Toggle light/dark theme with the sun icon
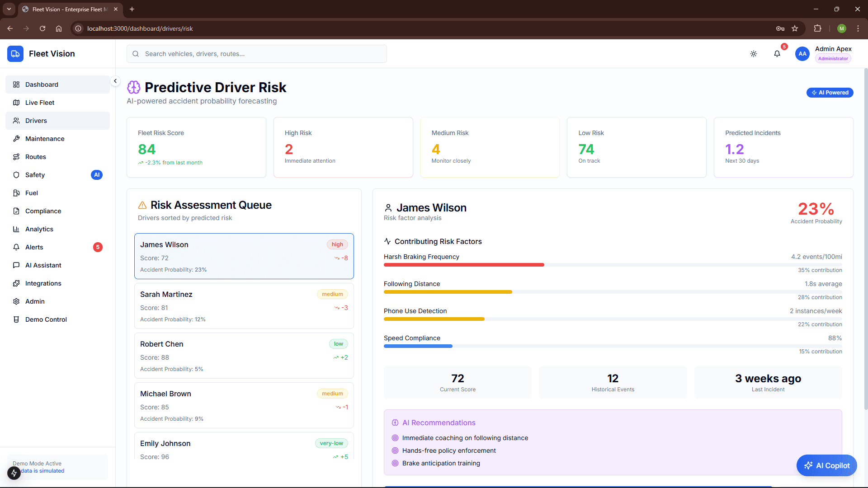This screenshot has width=868, height=488. click(x=753, y=53)
